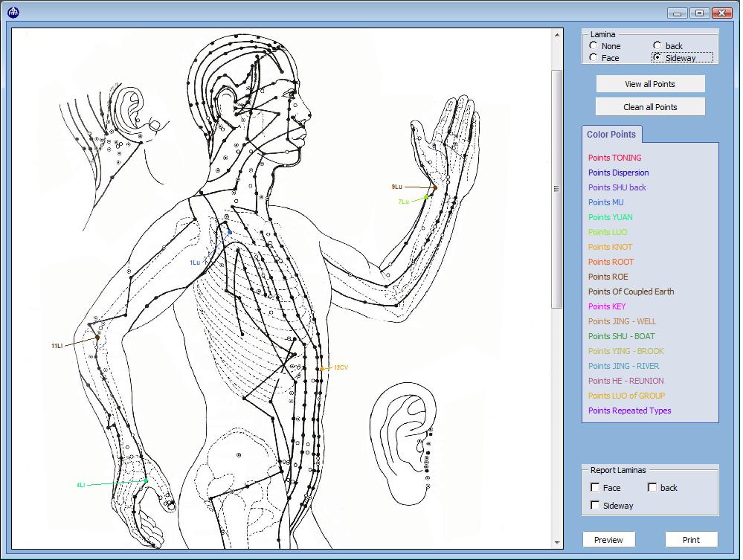Click the app icon in title bar
Viewport: 743px width, 560px height.
[13, 12]
